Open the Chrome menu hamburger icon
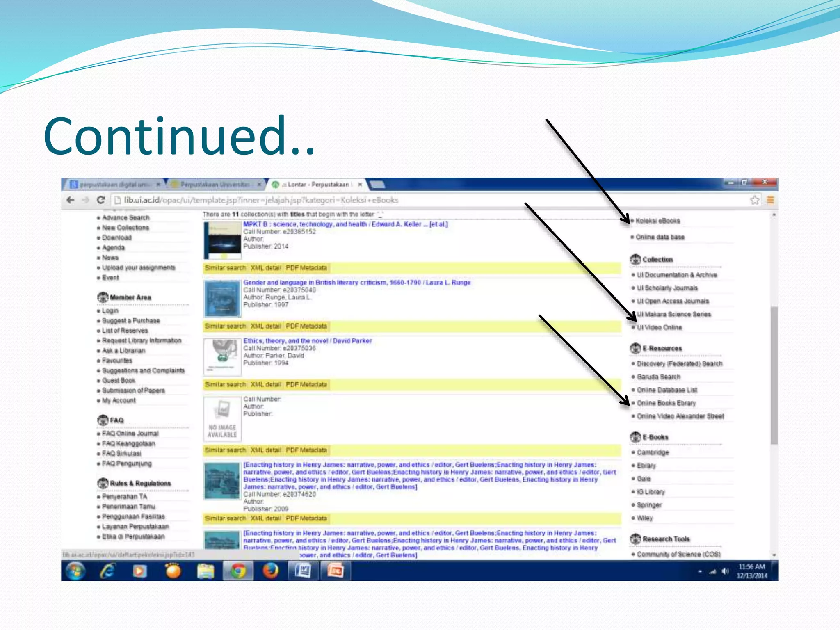This screenshot has height=630, width=840. [770, 200]
